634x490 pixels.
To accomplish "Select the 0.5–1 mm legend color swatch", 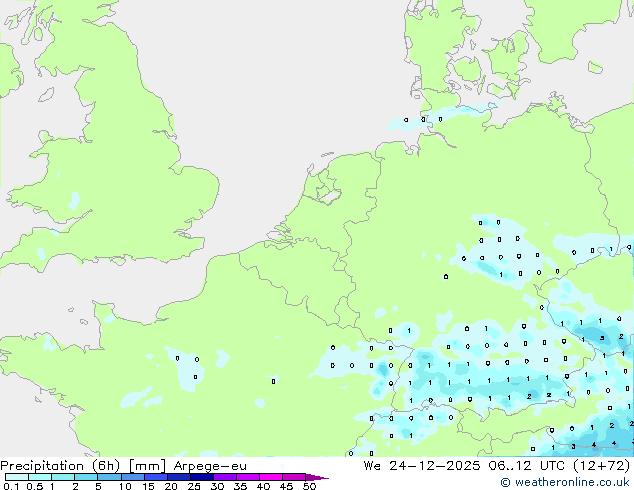I will click(40, 477).
